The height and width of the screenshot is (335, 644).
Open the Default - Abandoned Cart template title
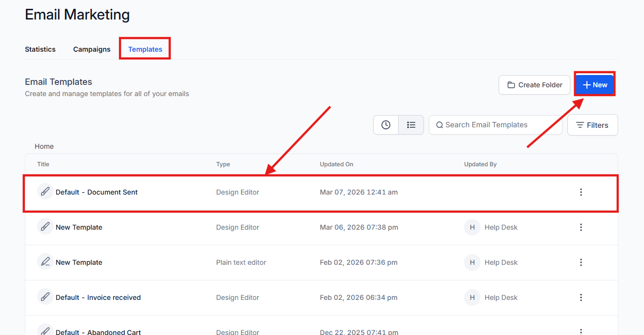(98, 332)
